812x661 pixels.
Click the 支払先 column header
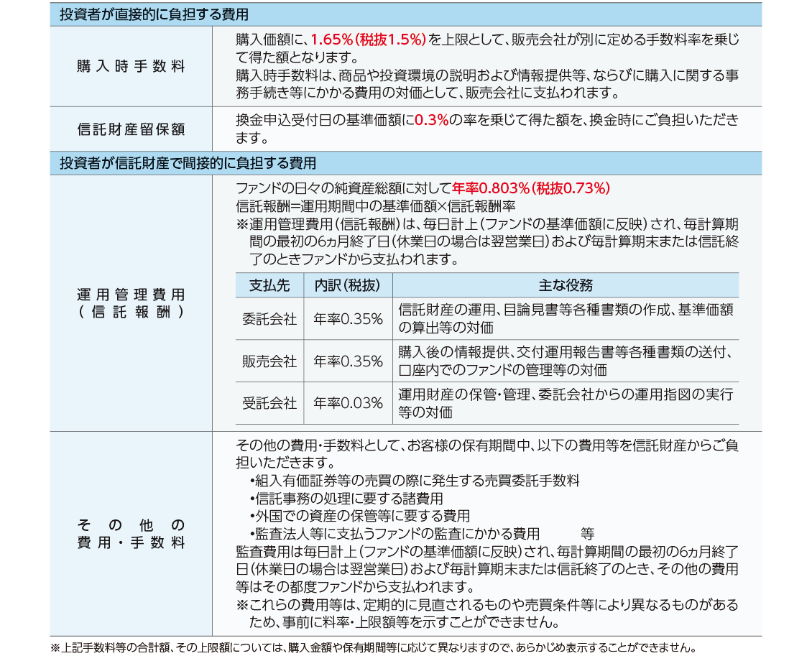[269, 285]
